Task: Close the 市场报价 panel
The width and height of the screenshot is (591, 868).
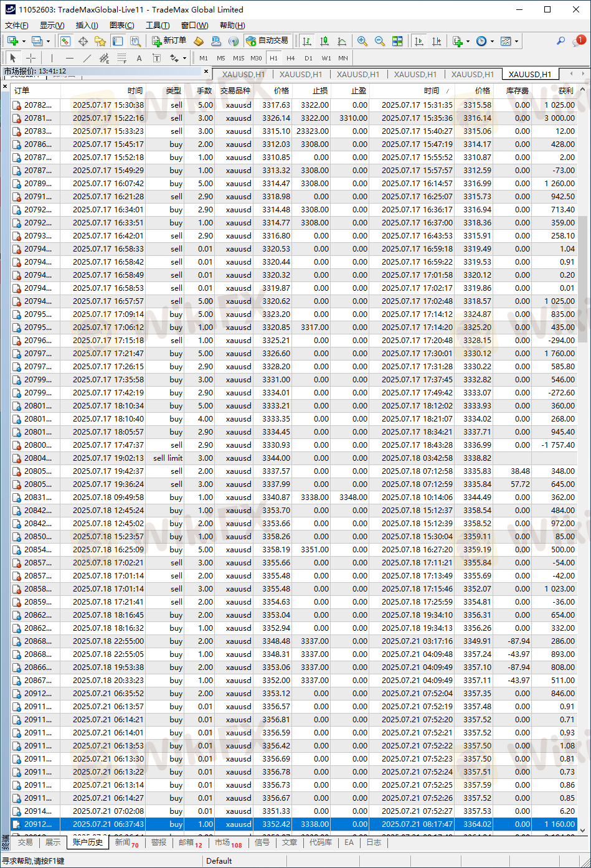Action: pos(206,71)
